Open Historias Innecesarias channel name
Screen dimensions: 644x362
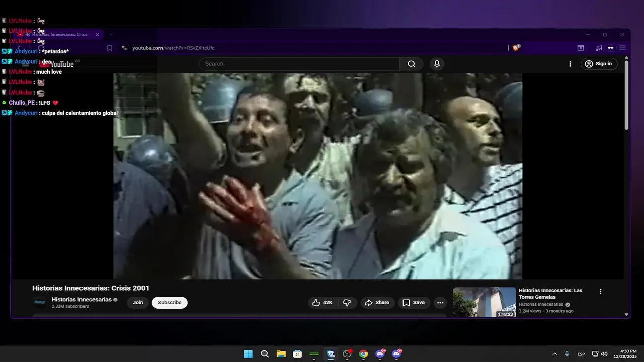[x=82, y=299]
